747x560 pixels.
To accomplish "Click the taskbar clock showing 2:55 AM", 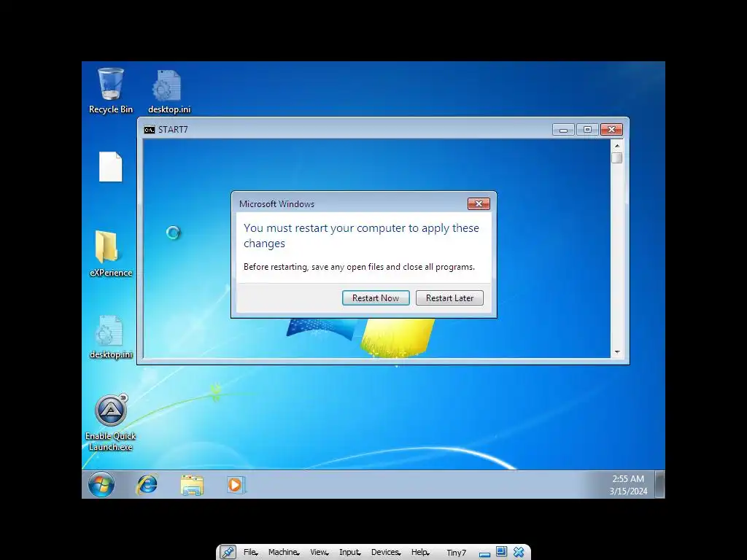I will 628,478.
